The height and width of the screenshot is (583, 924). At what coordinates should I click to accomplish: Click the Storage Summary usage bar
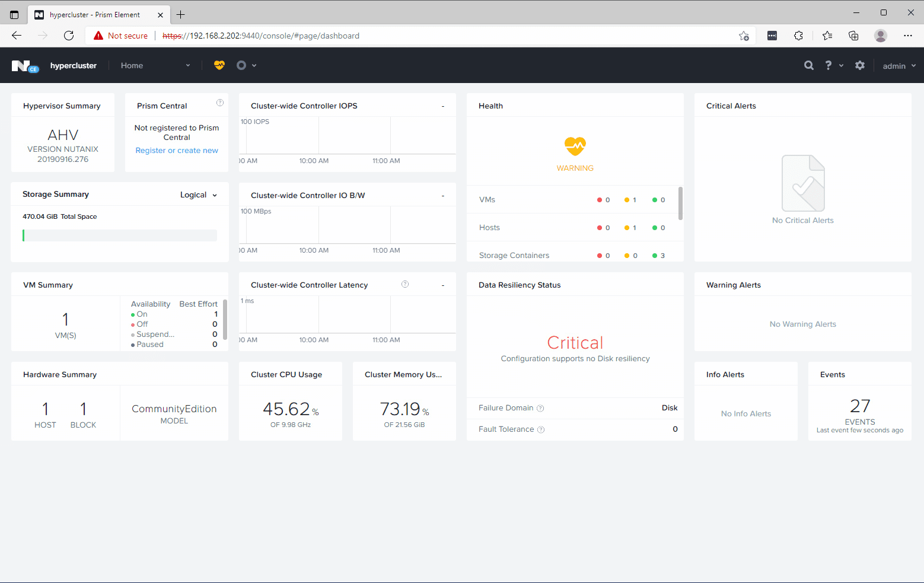coord(120,235)
